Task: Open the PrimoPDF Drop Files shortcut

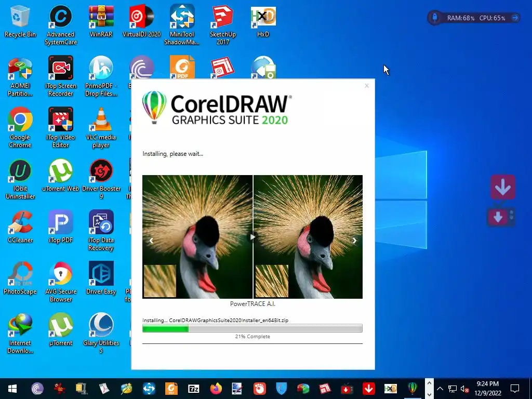Action: (101, 77)
